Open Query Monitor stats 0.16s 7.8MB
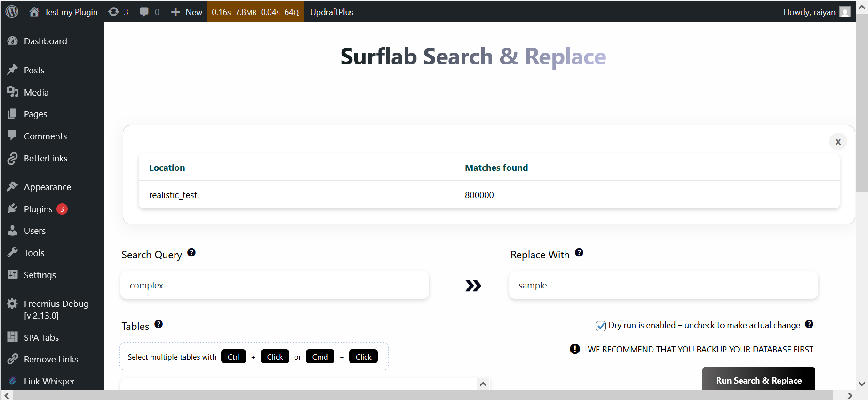The width and height of the screenshot is (868, 400). coord(255,12)
